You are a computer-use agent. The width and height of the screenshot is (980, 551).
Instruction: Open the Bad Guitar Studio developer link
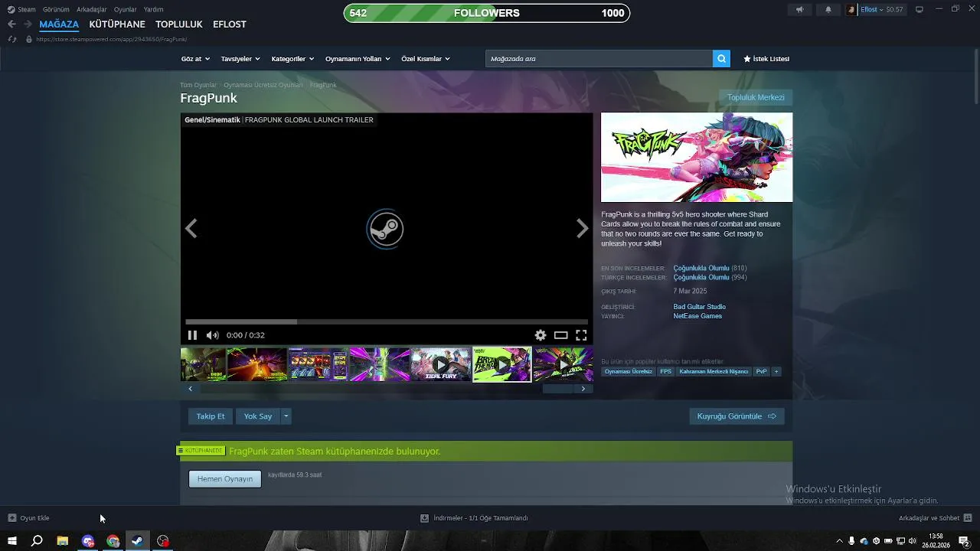pyautogui.click(x=699, y=307)
